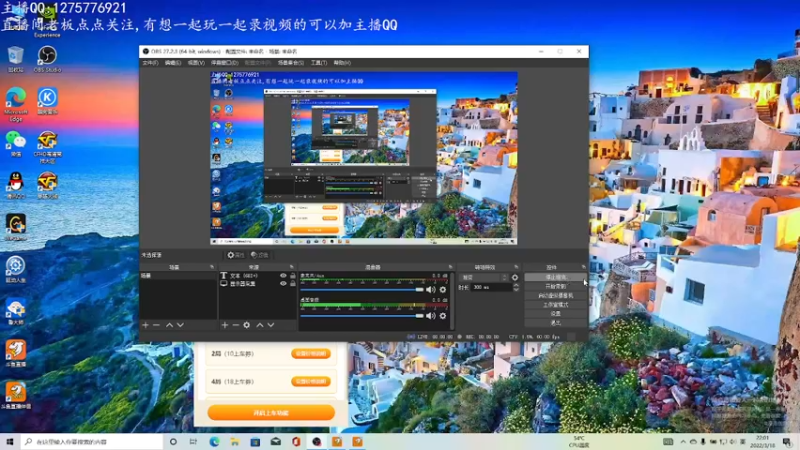Move the source down in the Sources panel
800x450 pixels.
(x=271, y=325)
